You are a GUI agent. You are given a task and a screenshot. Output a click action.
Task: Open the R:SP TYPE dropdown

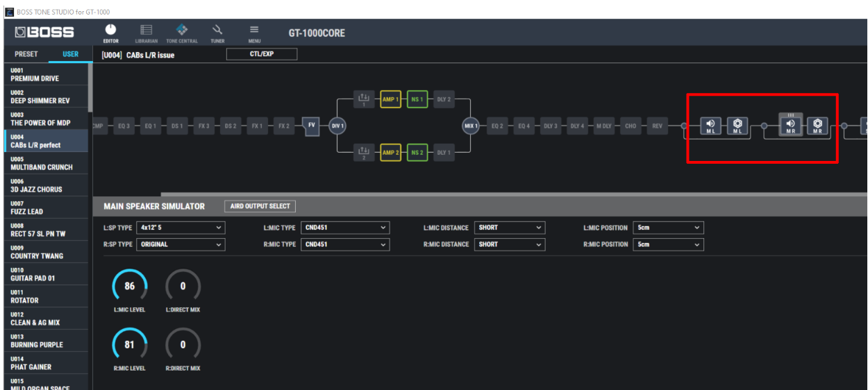(x=181, y=244)
